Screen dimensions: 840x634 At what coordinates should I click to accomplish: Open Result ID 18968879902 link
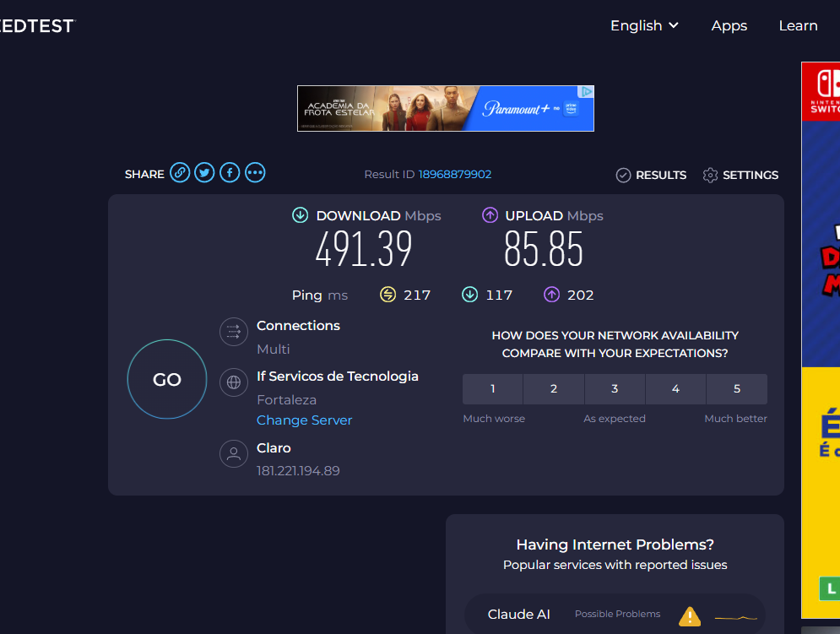pyautogui.click(x=454, y=175)
